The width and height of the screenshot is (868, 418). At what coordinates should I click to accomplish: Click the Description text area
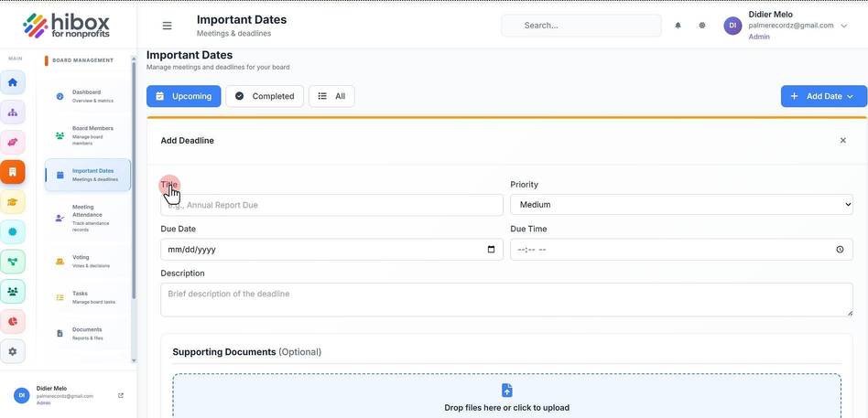coord(506,300)
